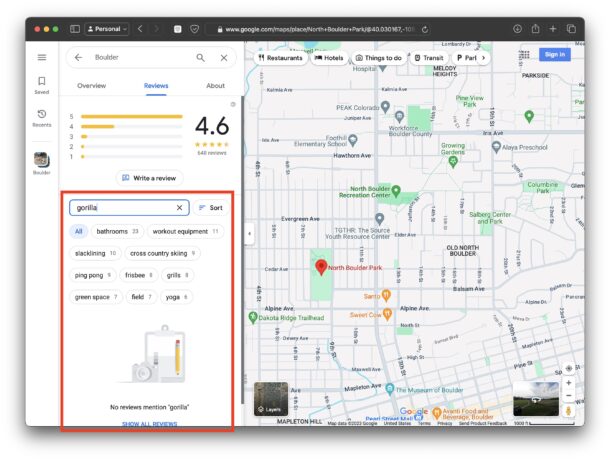
Task: Switch to the Overview tab
Action: click(x=92, y=86)
